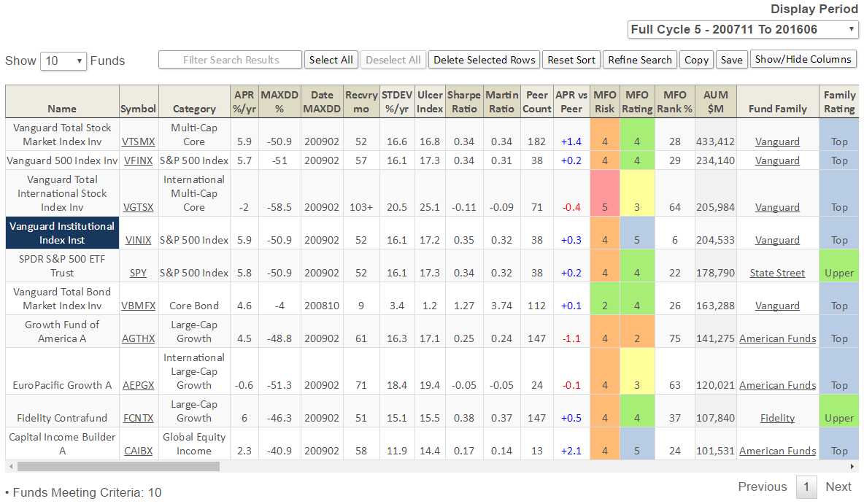
Task: Open the Show/Hide Columns menu
Action: [x=803, y=60]
